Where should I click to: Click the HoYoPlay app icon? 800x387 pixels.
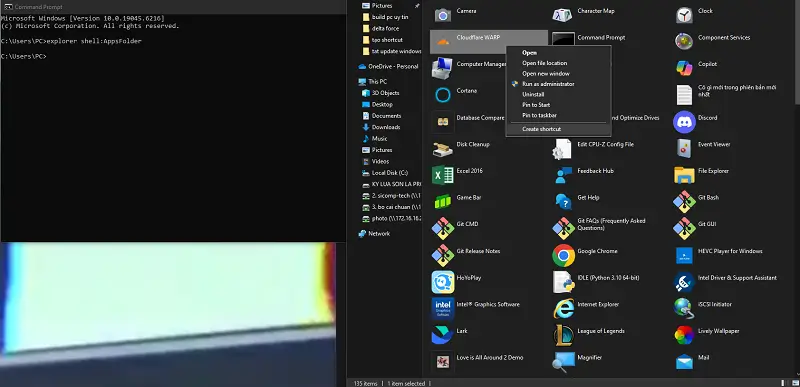[x=442, y=282]
